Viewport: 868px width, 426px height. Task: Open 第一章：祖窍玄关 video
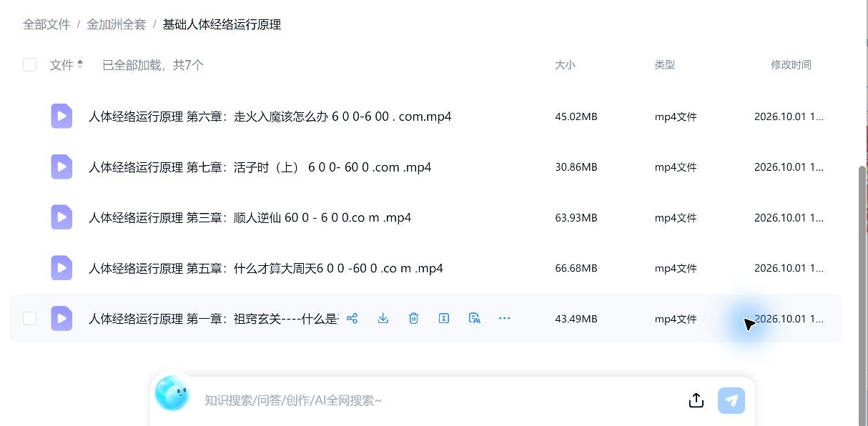point(214,319)
